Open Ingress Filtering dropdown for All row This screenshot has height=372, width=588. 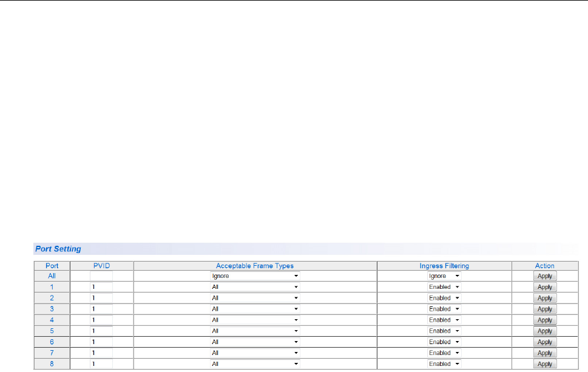[x=444, y=276]
